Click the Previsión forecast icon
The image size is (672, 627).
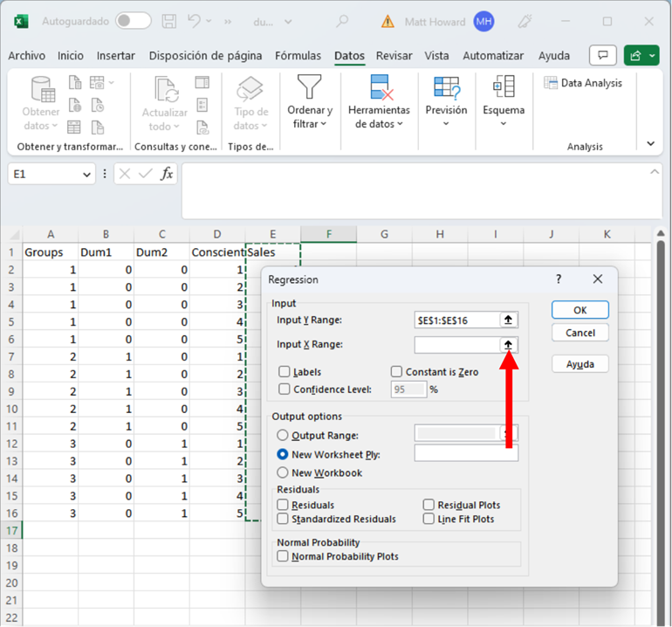(446, 87)
